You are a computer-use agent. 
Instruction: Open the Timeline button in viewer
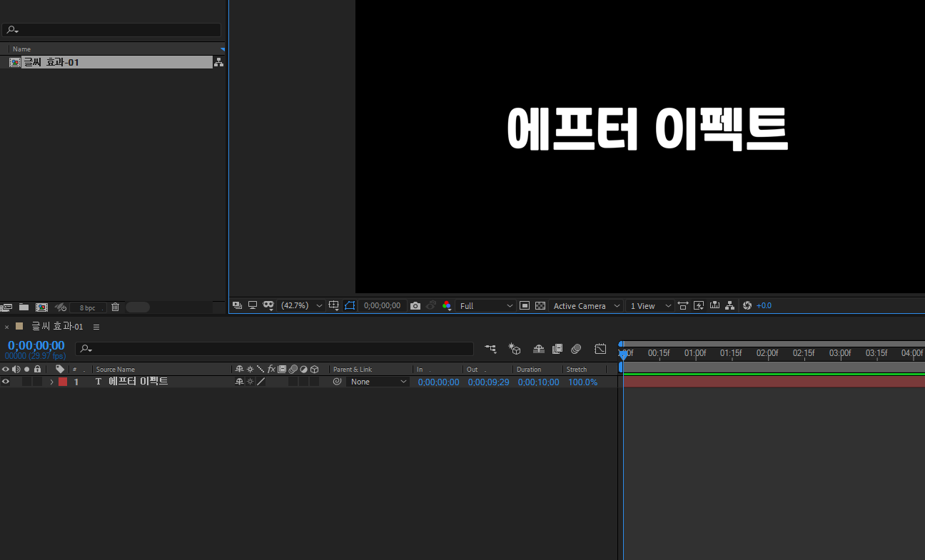(x=714, y=305)
